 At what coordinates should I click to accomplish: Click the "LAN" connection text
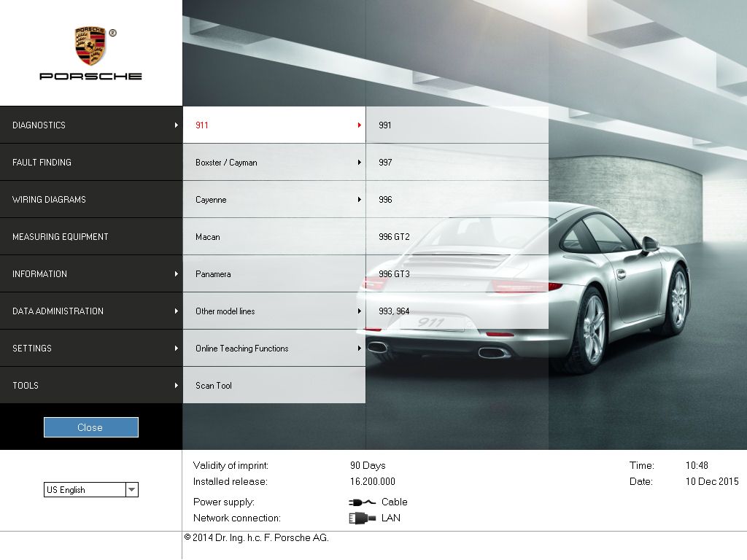[x=391, y=518]
